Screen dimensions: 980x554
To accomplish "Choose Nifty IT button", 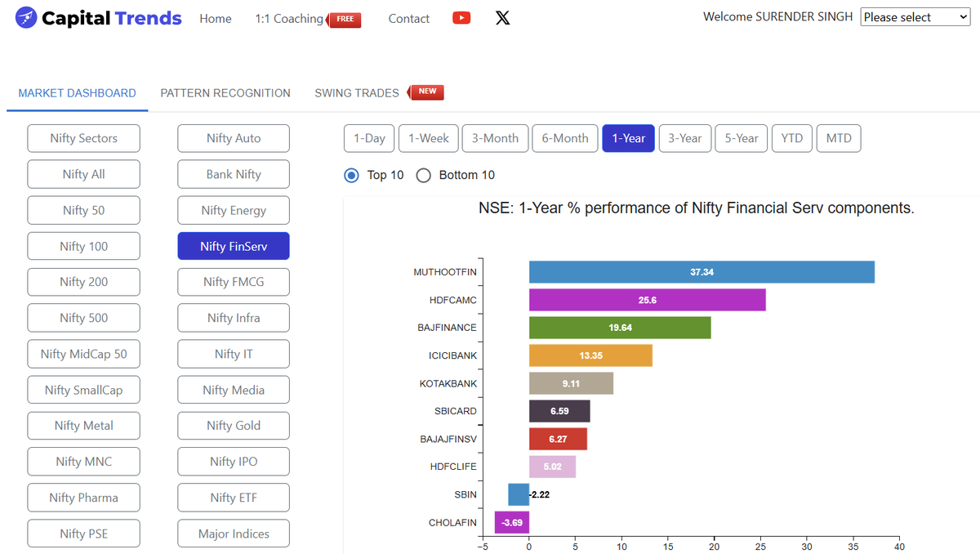I will (x=234, y=354).
